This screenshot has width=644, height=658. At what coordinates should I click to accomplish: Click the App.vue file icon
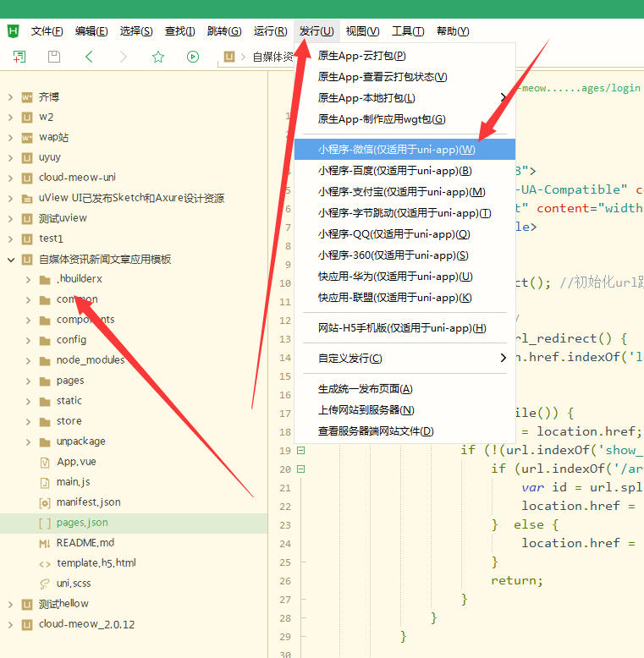(x=45, y=463)
